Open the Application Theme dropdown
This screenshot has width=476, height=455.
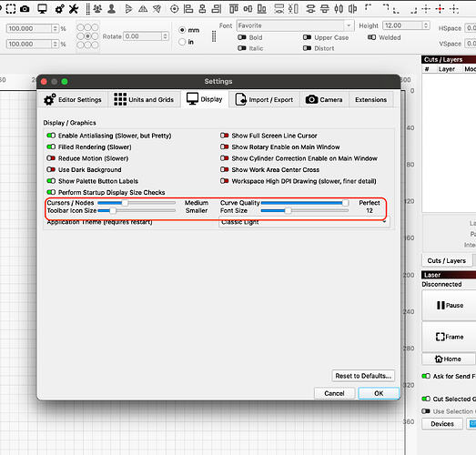click(x=304, y=222)
